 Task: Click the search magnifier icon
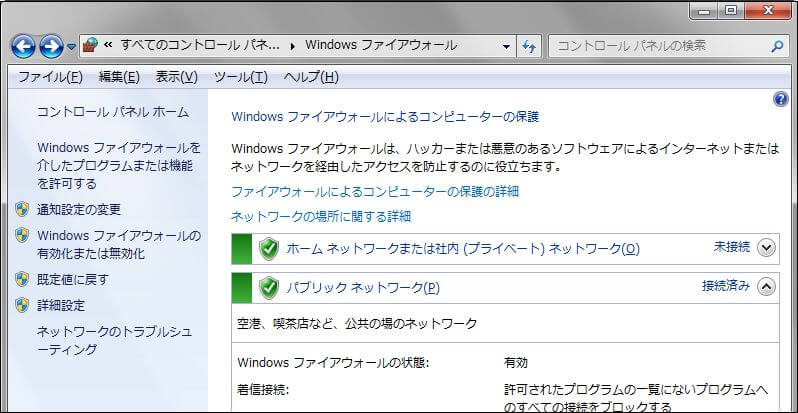coord(777,47)
